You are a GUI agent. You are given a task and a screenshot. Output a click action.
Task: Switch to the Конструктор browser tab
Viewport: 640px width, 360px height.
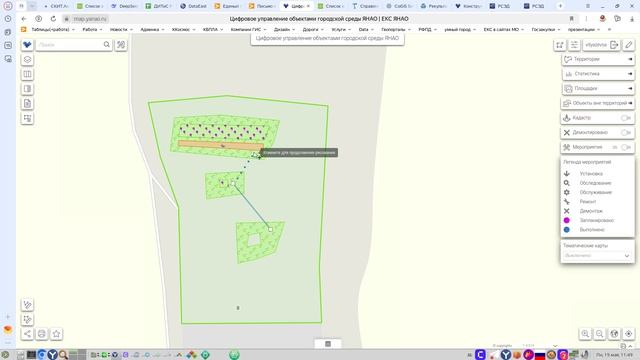coord(468,6)
